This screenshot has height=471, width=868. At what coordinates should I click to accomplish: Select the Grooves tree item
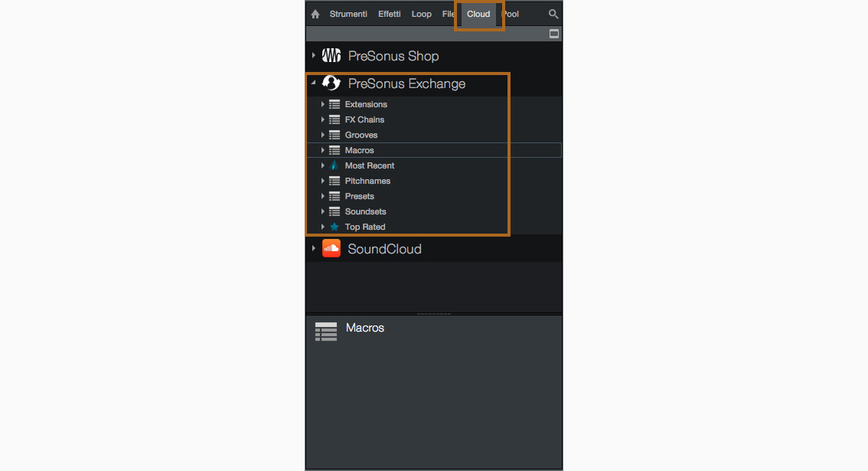pyautogui.click(x=361, y=135)
